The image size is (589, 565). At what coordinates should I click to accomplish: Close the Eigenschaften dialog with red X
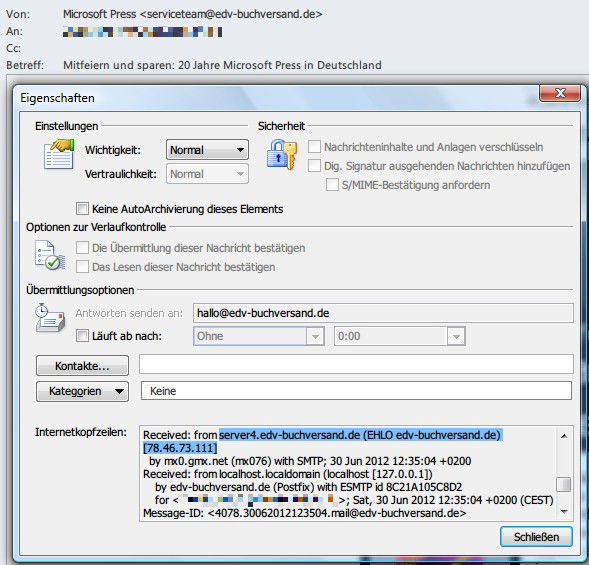pos(560,93)
